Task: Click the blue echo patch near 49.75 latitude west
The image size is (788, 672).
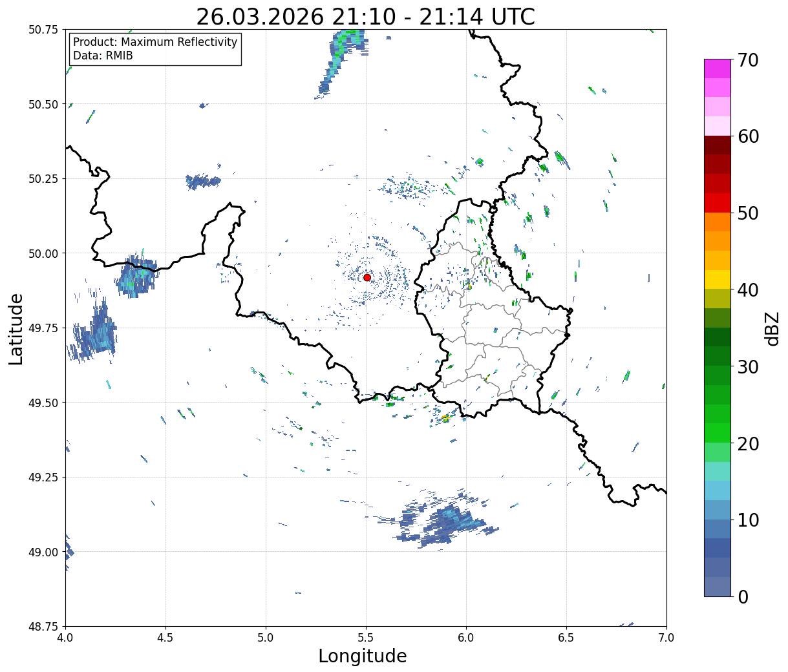Action: [94, 330]
